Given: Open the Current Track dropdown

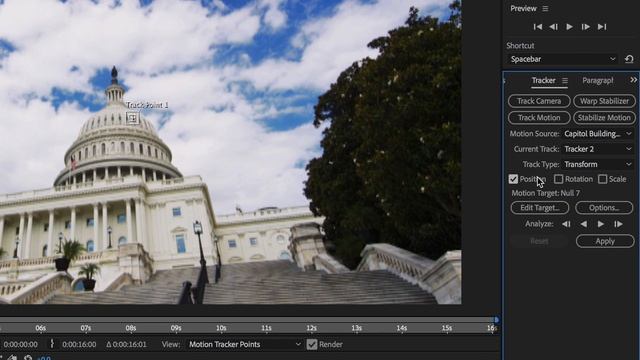Looking at the screenshot, I should coord(598,149).
